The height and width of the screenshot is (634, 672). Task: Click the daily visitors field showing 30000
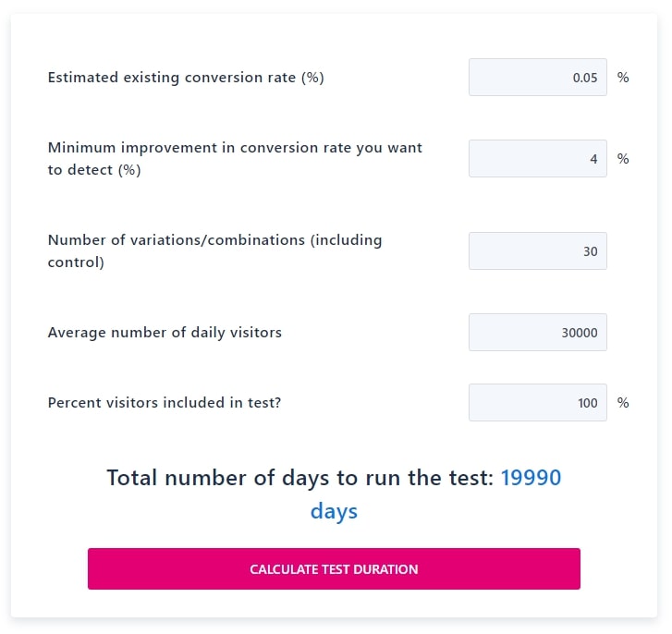(x=537, y=333)
